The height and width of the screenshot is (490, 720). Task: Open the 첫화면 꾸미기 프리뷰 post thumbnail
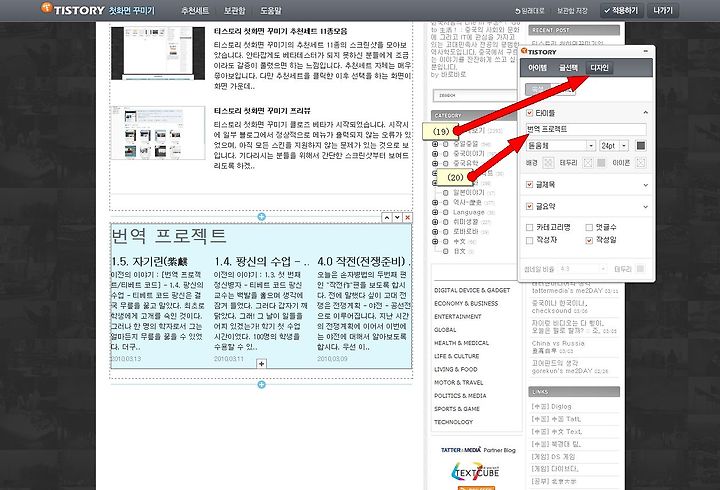point(158,133)
